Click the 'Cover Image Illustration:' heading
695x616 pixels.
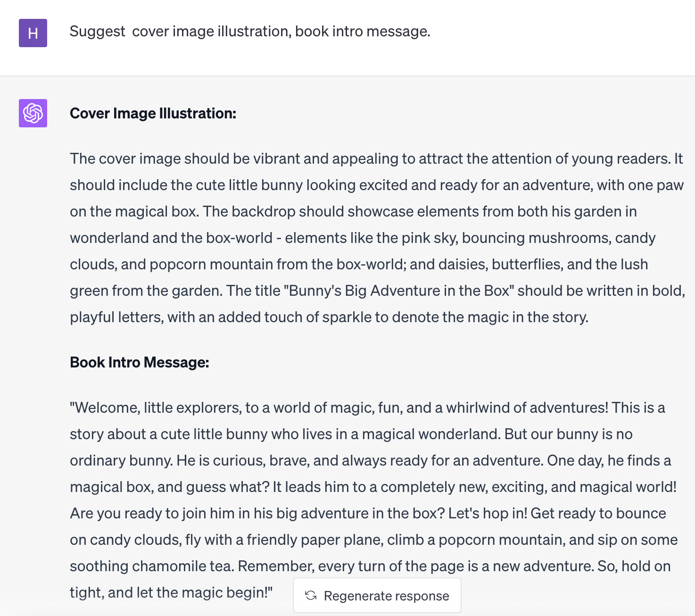(153, 114)
